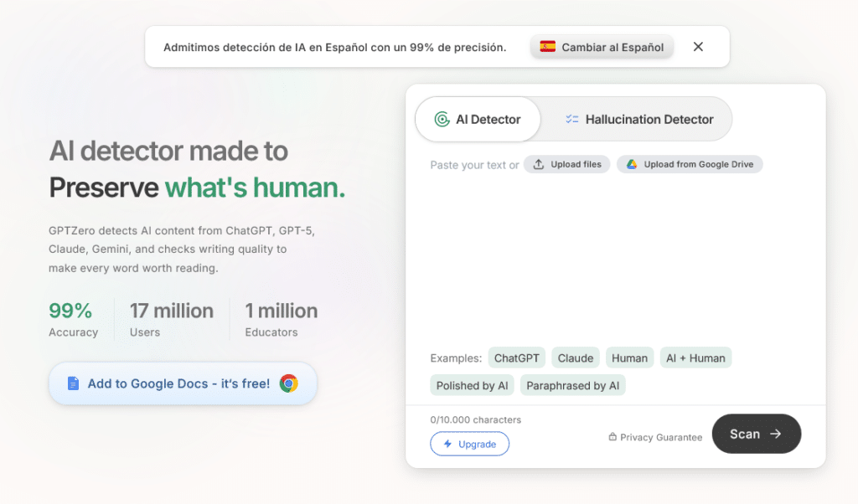858x504 pixels.
Task: Choose the Human example chip
Action: pyautogui.click(x=629, y=358)
